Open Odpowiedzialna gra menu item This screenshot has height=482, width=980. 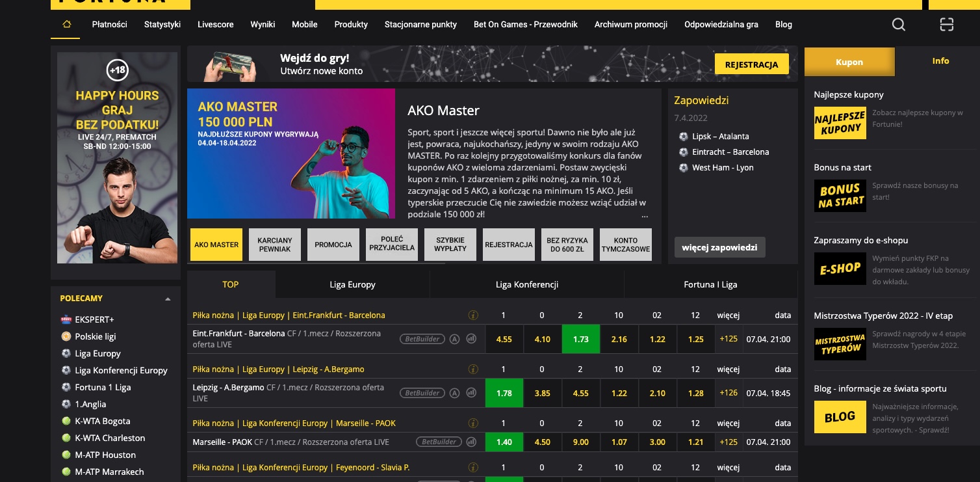point(721,25)
